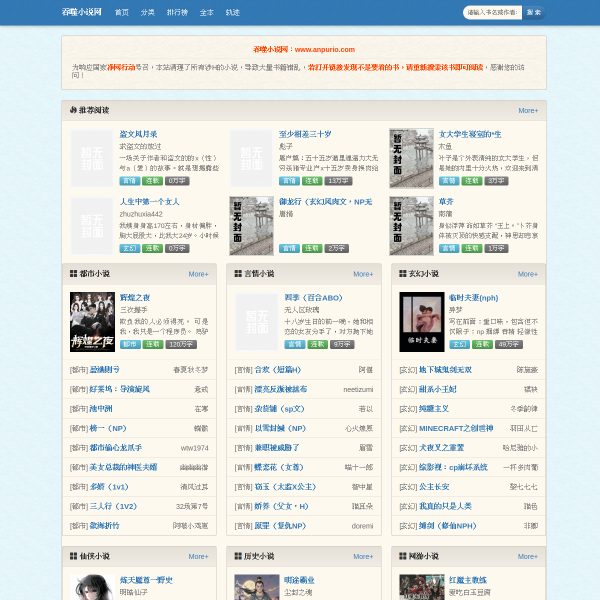
Task: Open the featured title 四季（百合ABO）
Action: [x=313, y=298]
